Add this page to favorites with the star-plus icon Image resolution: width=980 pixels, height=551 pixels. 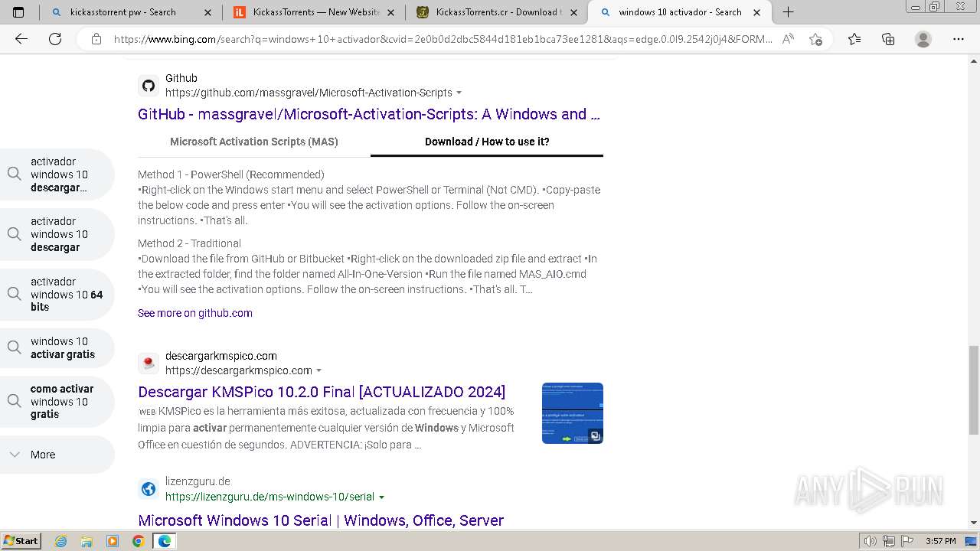815,39
